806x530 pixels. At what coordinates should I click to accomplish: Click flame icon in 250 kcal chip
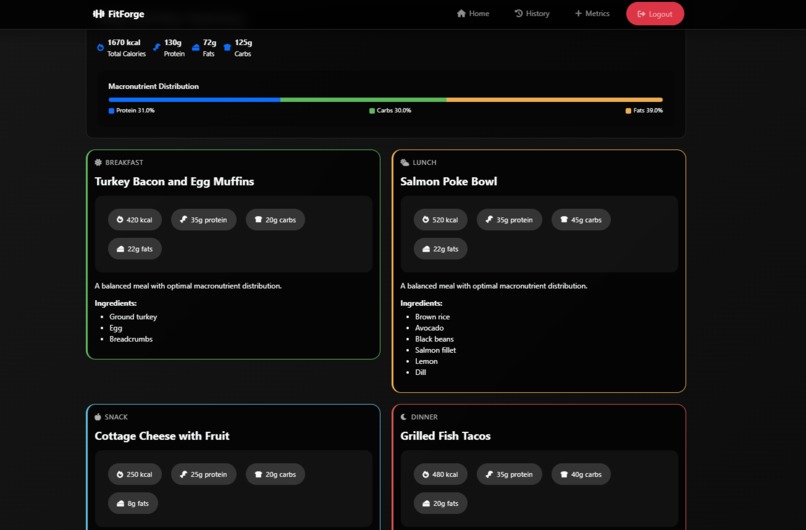[120, 474]
